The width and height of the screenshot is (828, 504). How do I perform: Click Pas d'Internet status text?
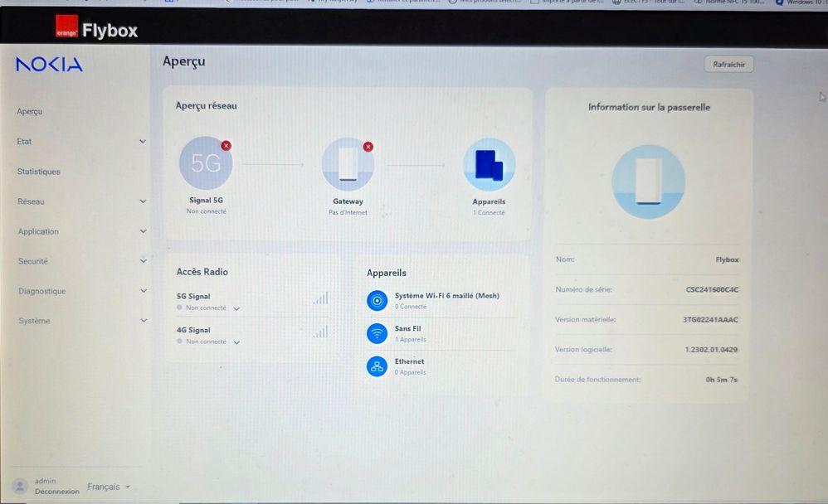(x=348, y=212)
